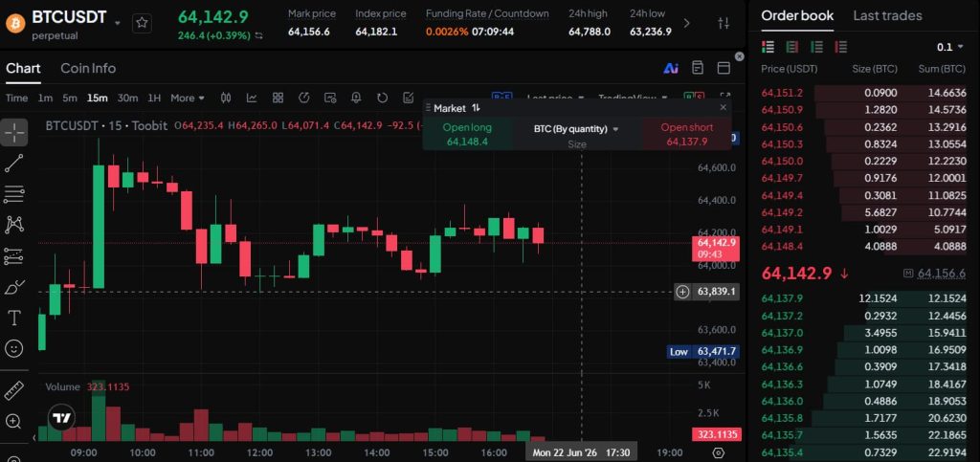The width and height of the screenshot is (980, 462).
Task: Swap the price change display beside +0.39%
Action: (x=258, y=36)
